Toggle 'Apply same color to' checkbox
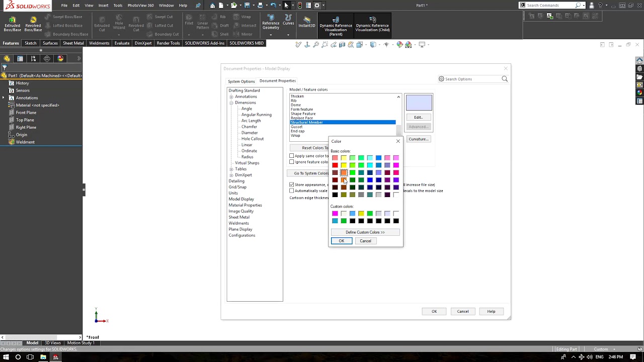 (292, 156)
